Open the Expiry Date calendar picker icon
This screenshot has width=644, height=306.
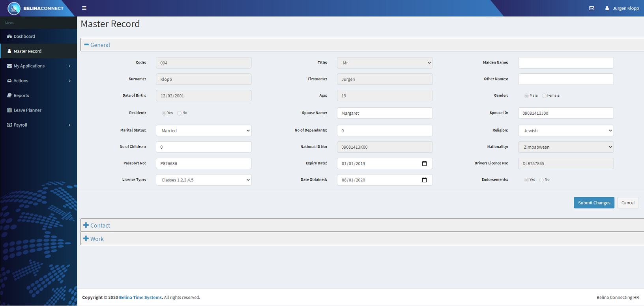point(425,163)
